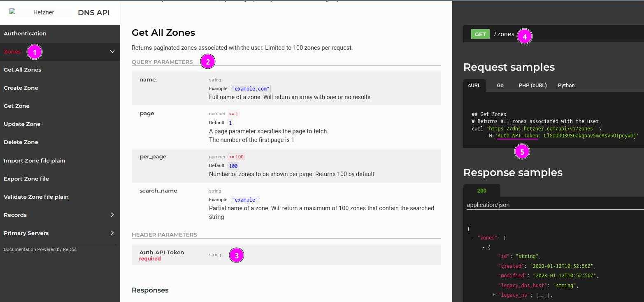Click the "modified" key in response
This screenshot has height=302, width=644.
click(512, 276)
